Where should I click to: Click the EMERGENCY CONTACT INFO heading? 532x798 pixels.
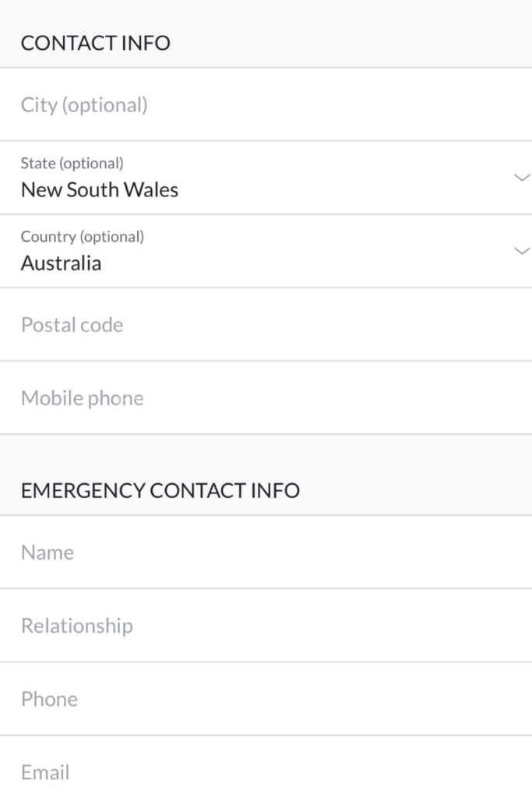pyautogui.click(x=160, y=490)
